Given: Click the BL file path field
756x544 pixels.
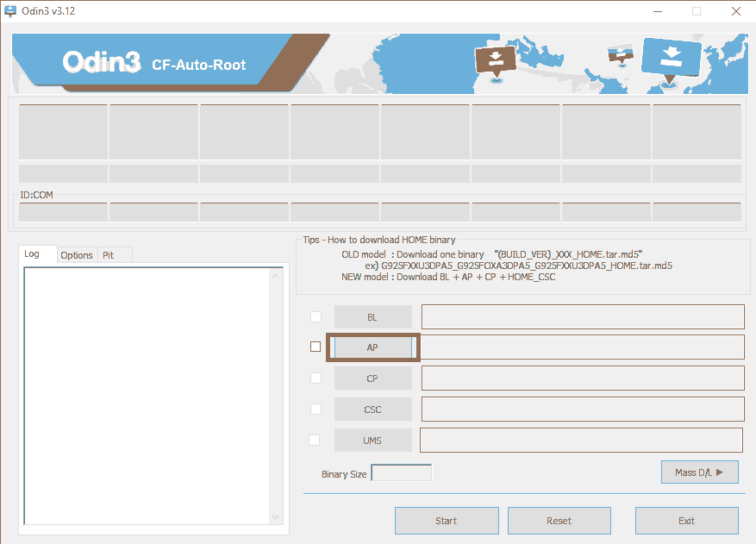Looking at the screenshot, I should pyautogui.click(x=583, y=317).
